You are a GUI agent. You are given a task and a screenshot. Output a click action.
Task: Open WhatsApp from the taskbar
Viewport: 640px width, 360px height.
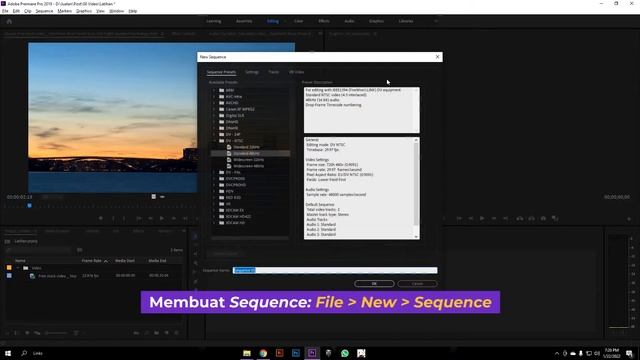click(x=345, y=353)
